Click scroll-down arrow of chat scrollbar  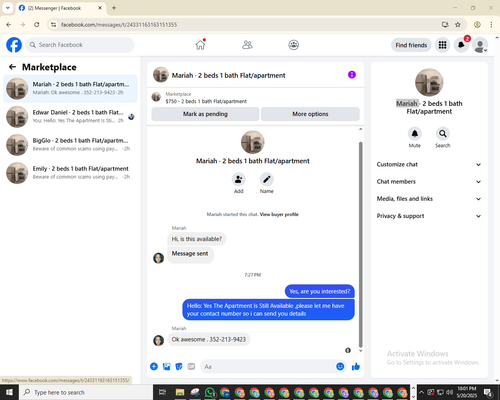coord(360,351)
